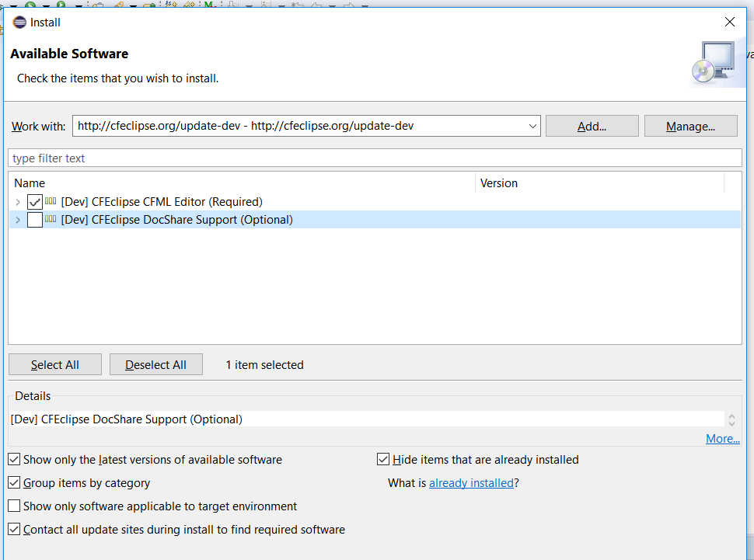Screen dimensions: 754x560
Task: Enable the DocShare Support (Optional) checkbox
Action: coord(34,220)
